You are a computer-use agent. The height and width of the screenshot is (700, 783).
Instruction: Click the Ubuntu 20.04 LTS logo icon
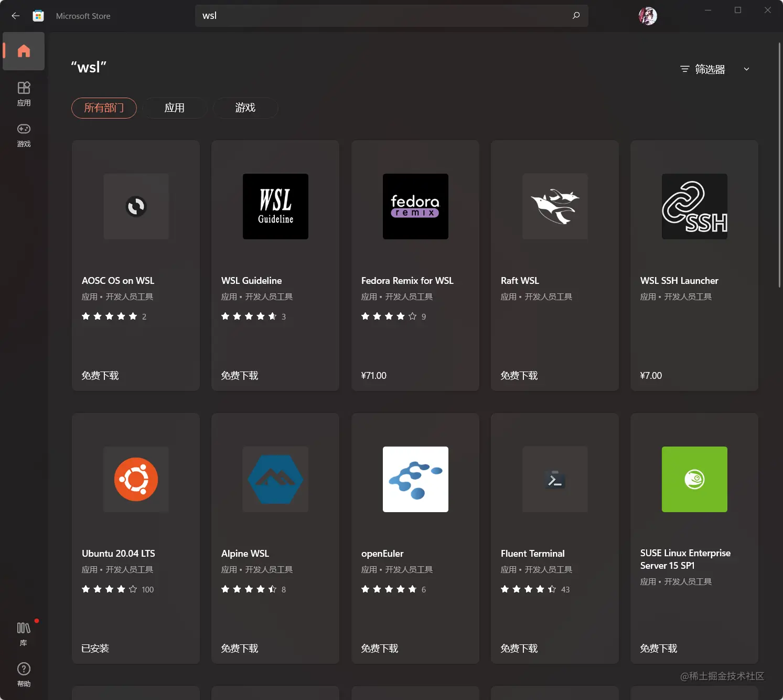(x=136, y=479)
